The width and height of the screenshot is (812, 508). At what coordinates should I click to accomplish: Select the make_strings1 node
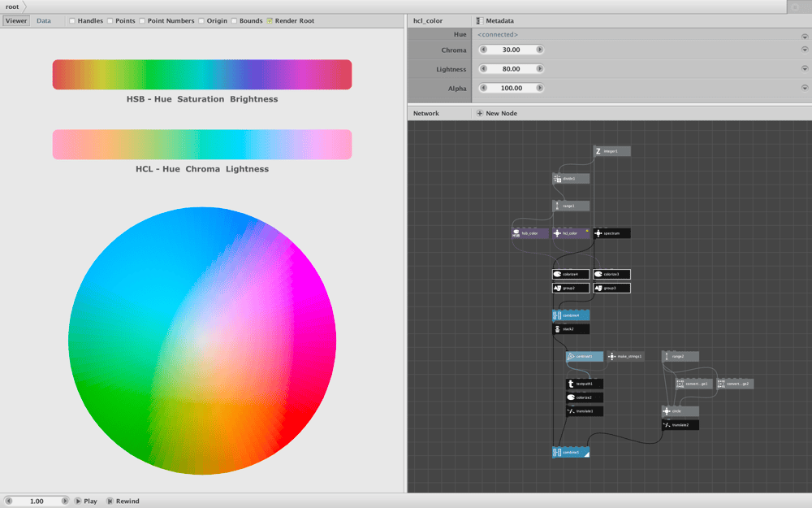tap(625, 357)
